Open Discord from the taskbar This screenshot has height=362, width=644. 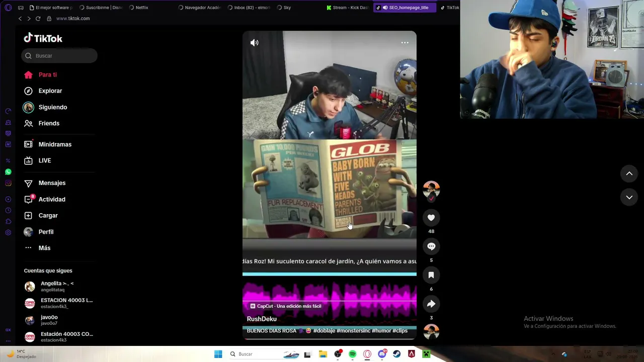tap(382, 354)
